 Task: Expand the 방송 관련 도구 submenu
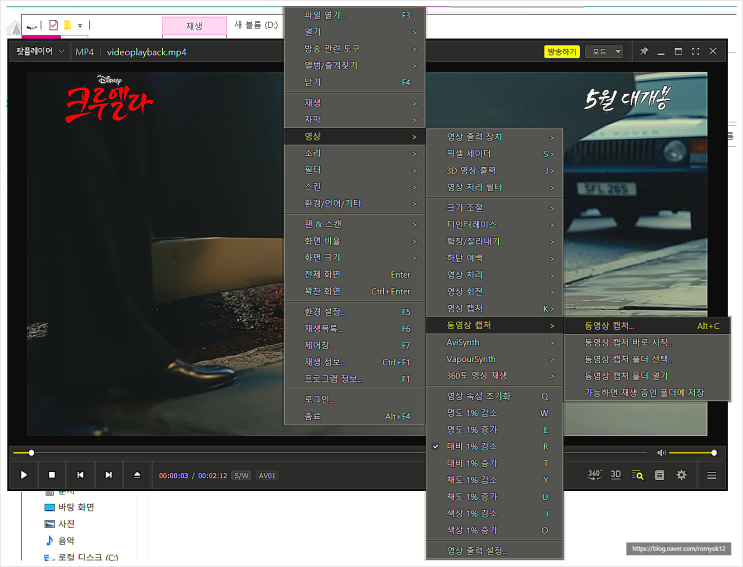click(354, 48)
